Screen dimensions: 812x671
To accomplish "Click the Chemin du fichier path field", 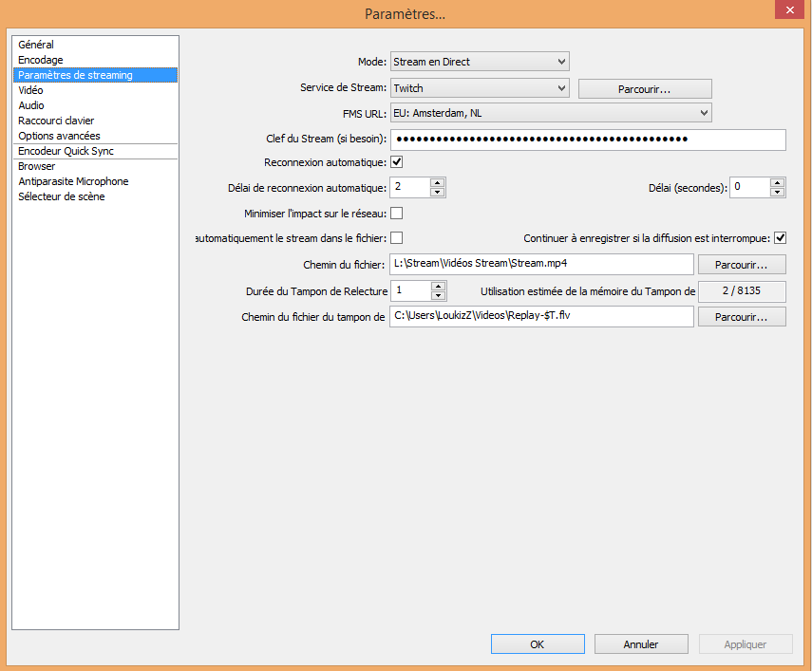I will [541, 264].
